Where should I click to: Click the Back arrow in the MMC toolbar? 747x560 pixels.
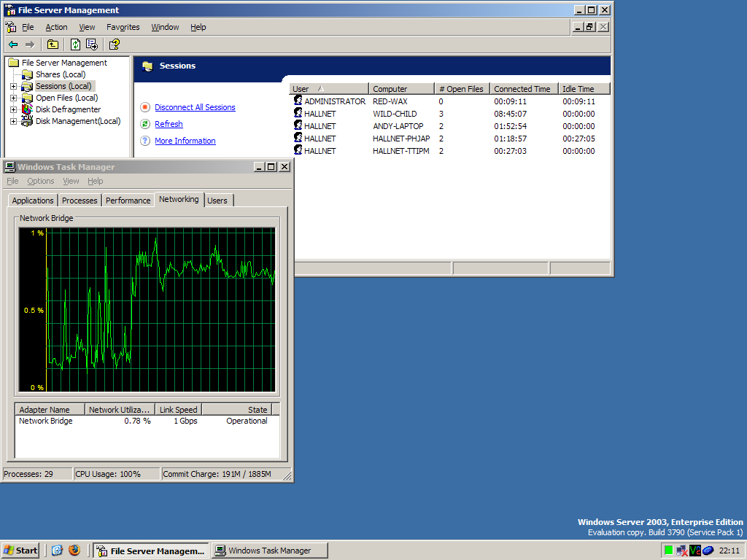(x=13, y=44)
